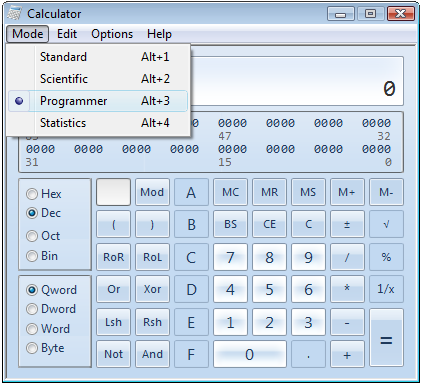This screenshot has width=422, height=384.
Task: Click digit 3 button
Action: tap(308, 322)
